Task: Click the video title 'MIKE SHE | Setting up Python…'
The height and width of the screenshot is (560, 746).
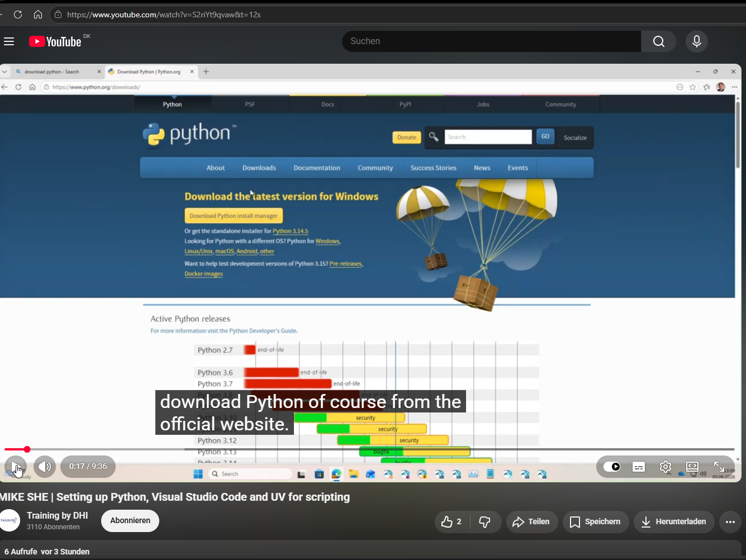Action: pyautogui.click(x=175, y=497)
